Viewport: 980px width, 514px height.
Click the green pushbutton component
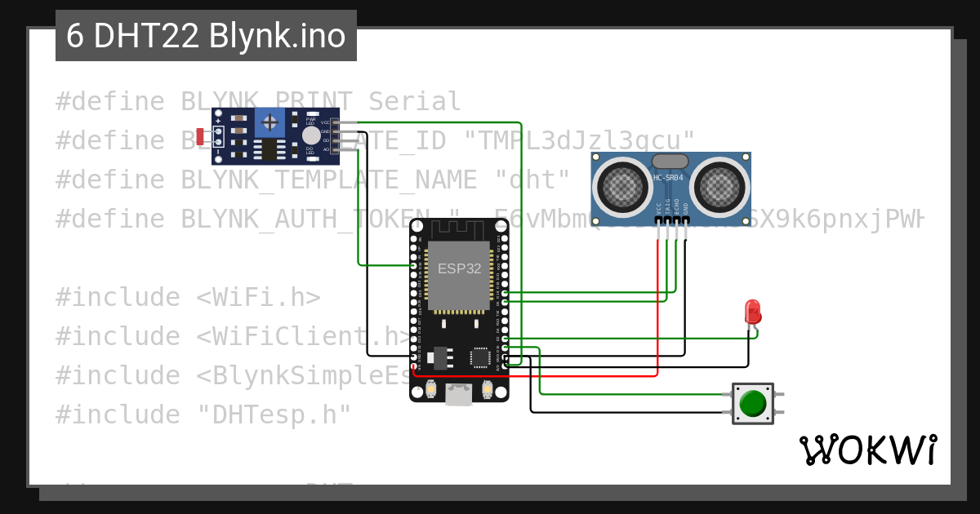(753, 403)
